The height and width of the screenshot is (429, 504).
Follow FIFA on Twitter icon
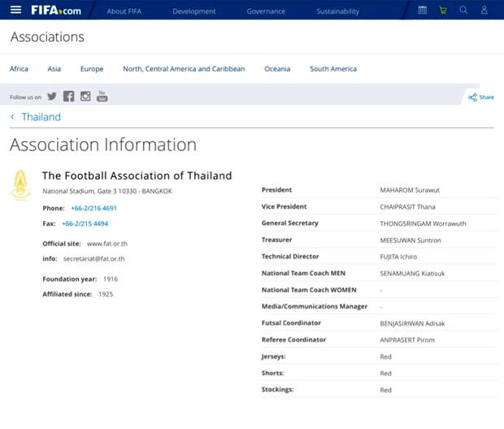click(x=52, y=97)
